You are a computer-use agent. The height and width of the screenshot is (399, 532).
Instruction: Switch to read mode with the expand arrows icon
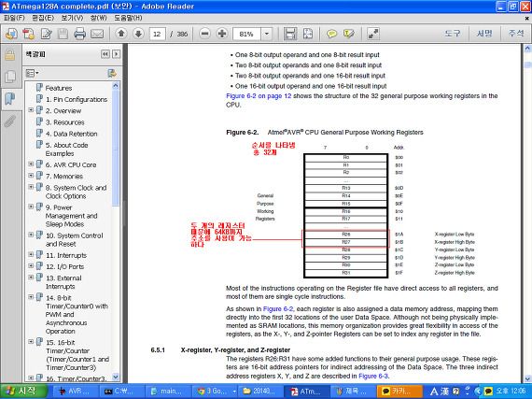click(373, 34)
